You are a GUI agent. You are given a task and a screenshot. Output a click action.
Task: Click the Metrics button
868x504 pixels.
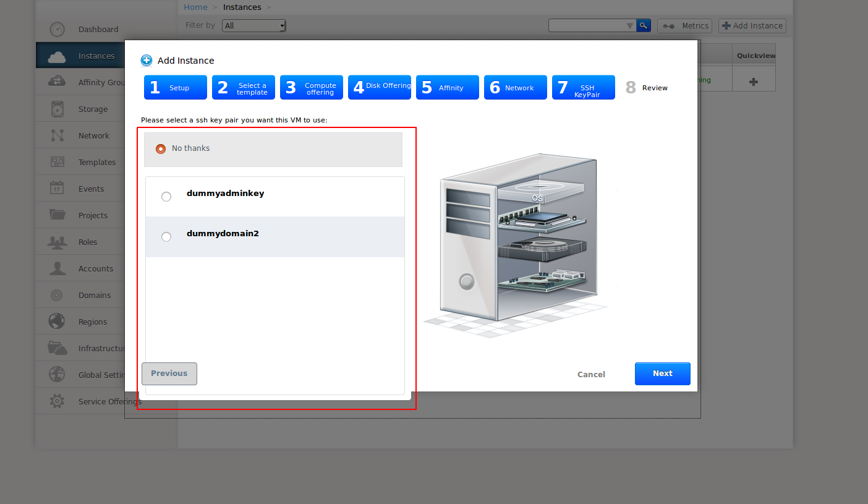[x=685, y=25]
